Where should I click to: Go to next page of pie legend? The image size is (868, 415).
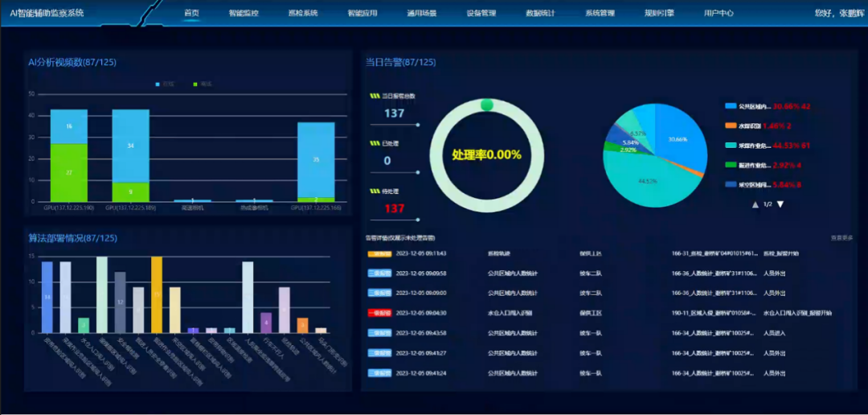[x=780, y=204]
